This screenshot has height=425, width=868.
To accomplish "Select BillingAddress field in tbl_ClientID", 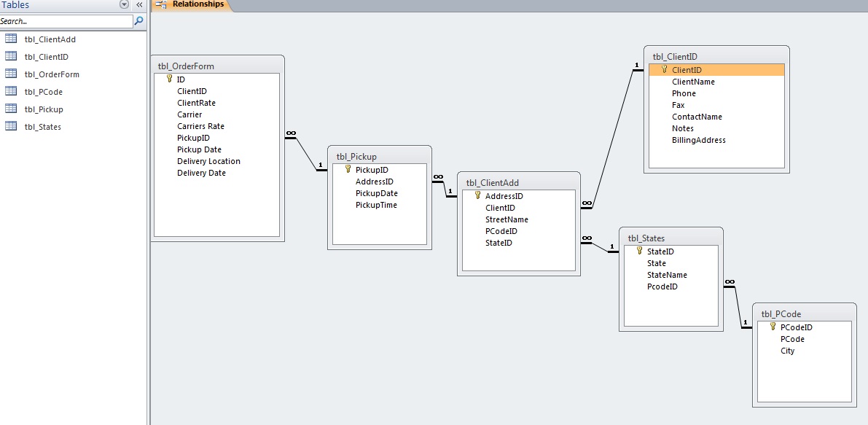I will pos(717,140).
